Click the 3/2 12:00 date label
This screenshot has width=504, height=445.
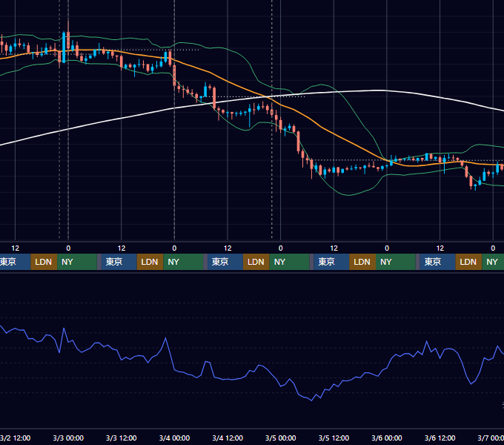(15, 438)
